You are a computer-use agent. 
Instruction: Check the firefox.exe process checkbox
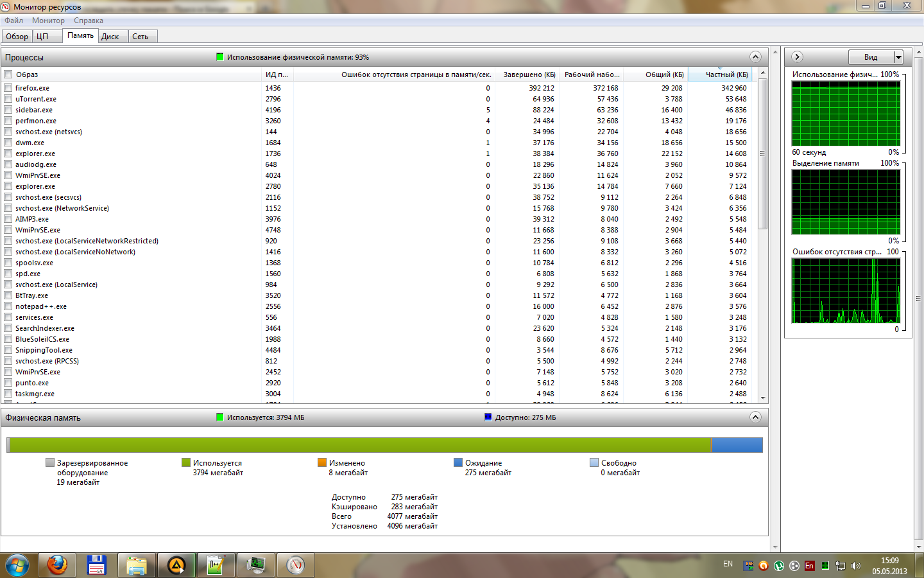point(8,88)
